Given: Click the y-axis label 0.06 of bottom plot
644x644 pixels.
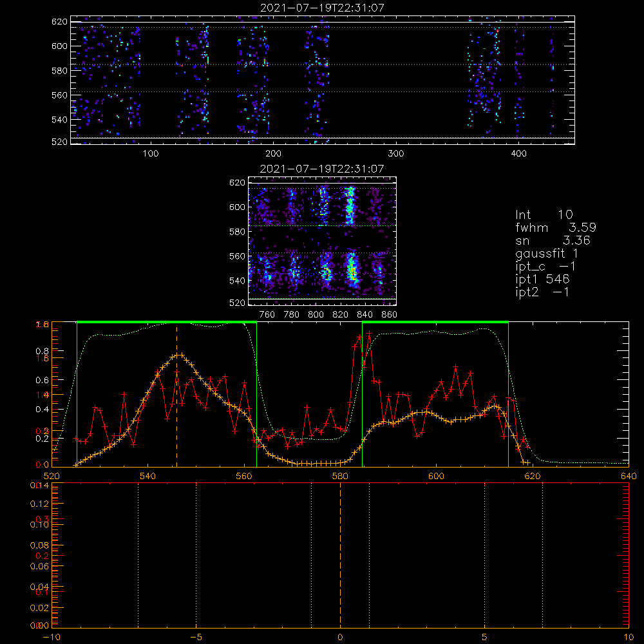Looking at the screenshot, I should [x=40, y=566].
